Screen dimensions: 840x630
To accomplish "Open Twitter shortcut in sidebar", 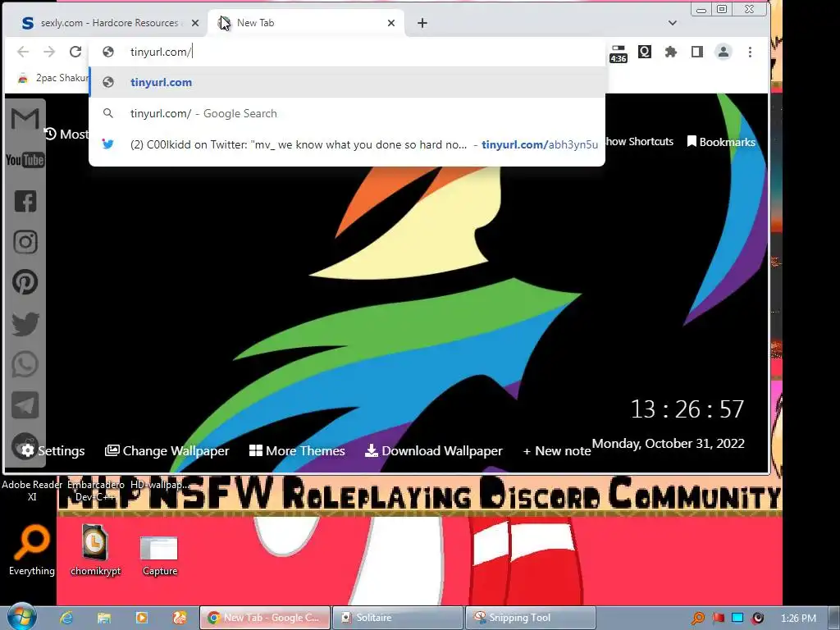I will tap(25, 323).
